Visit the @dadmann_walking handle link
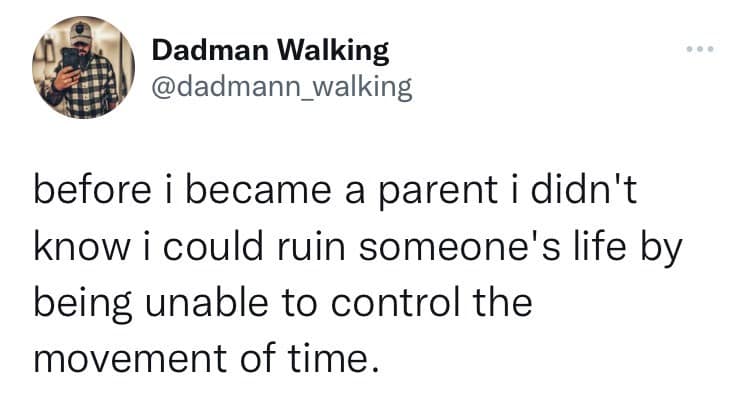This screenshot has width=750, height=410. [281, 87]
